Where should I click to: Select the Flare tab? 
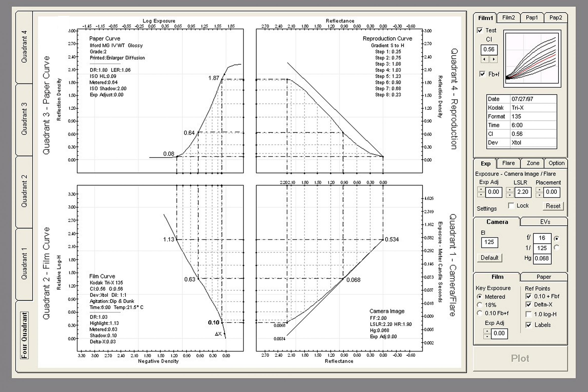(508, 163)
